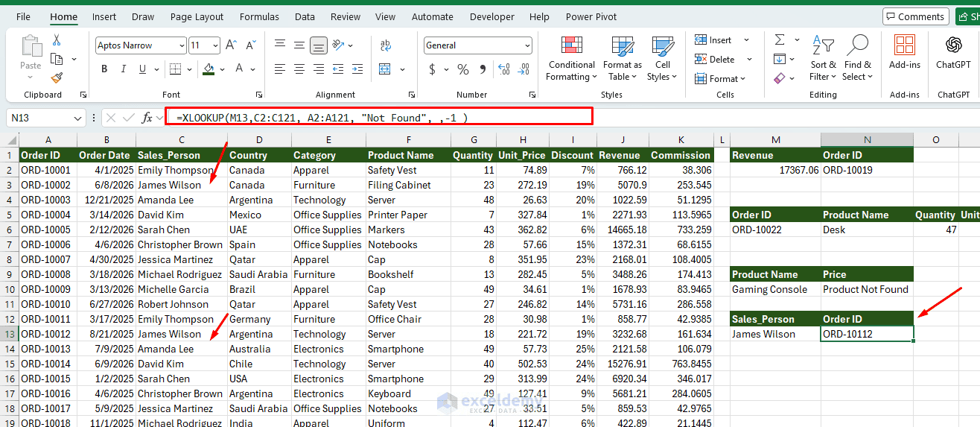Screen dimensions: 980x427
Task: Set Bottom Align vertical alignment
Action: pyautogui.click(x=319, y=45)
